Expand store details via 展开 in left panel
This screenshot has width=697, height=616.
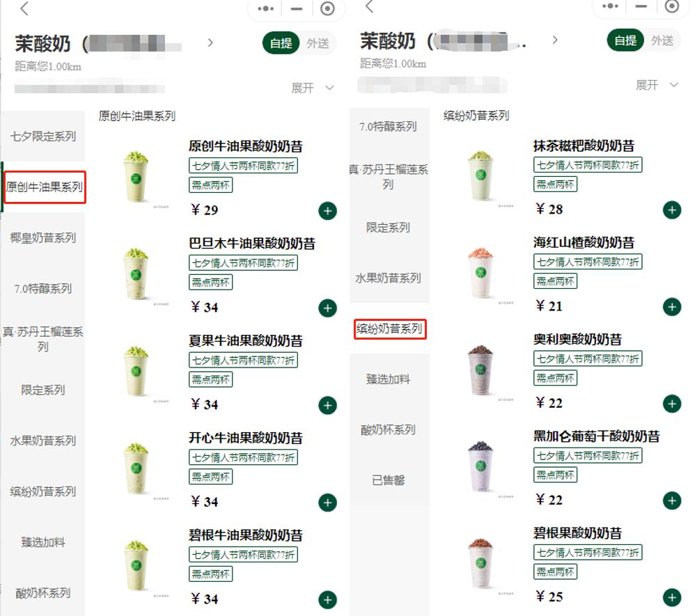(313, 88)
